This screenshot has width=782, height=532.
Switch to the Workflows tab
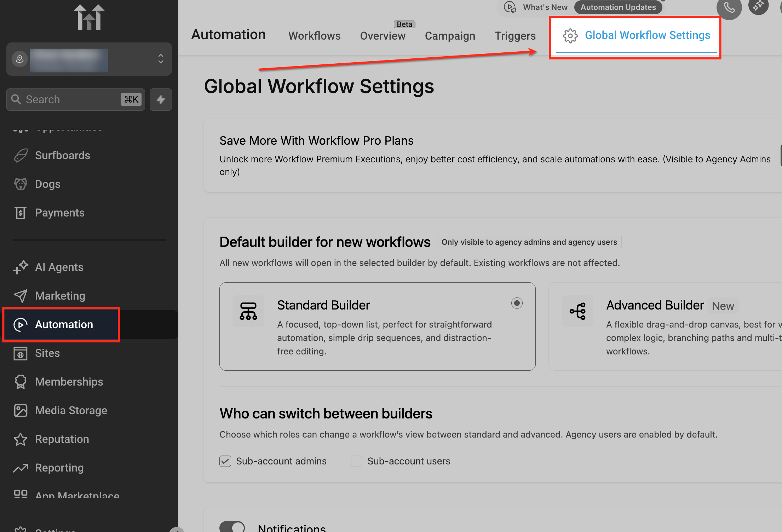pyautogui.click(x=314, y=36)
